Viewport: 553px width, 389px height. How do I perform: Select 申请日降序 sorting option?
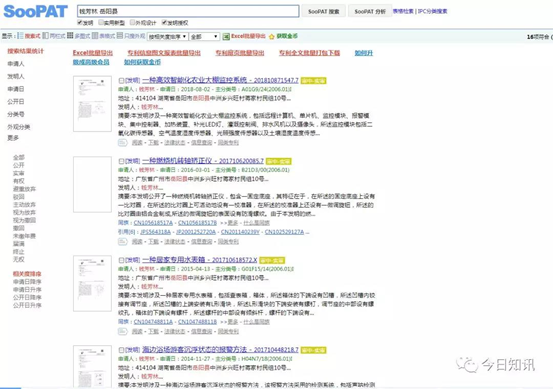pyautogui.click(x=27, y=281)
